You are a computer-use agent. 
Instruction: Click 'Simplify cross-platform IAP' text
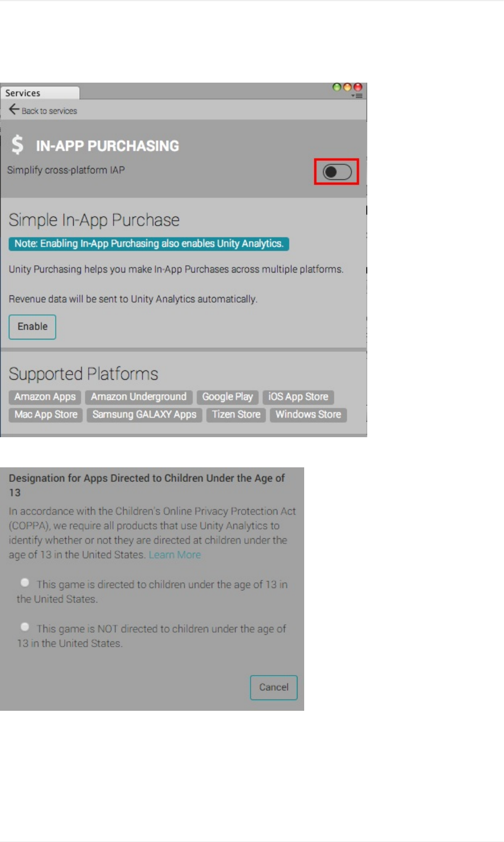(66, 170)
